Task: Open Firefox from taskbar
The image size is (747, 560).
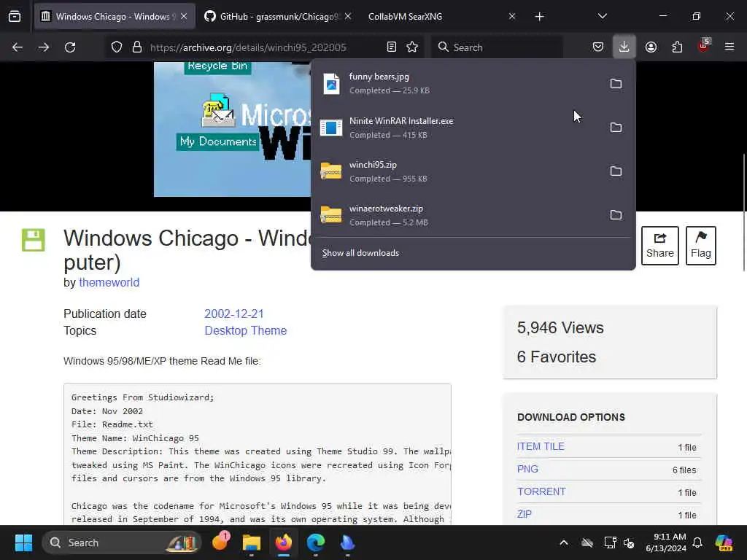Action: 284,542
